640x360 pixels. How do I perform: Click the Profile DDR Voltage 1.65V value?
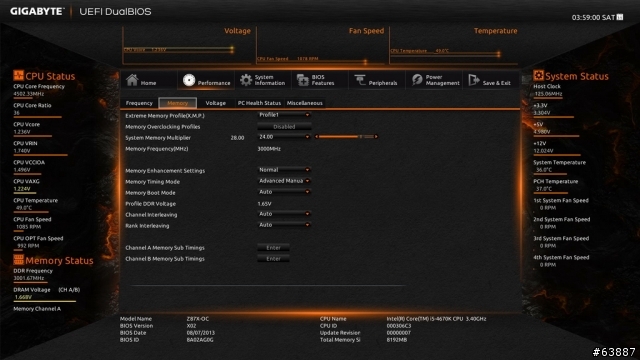click(264, 204)
